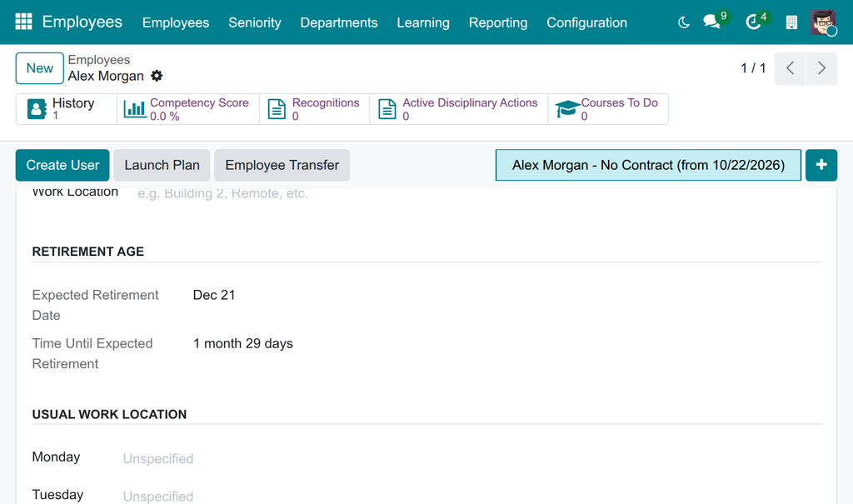Open the Seniority menu

tap(255, 22)
